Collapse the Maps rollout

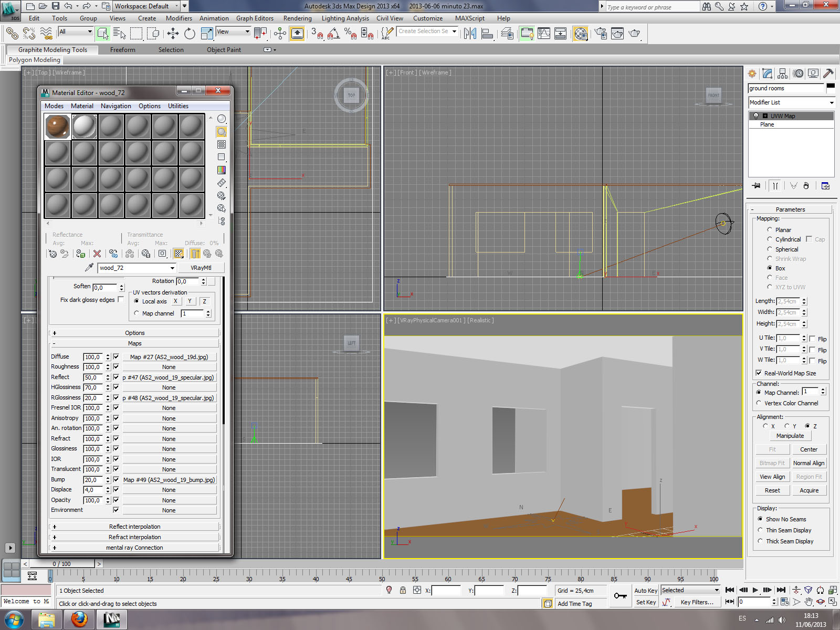point(134,343)
